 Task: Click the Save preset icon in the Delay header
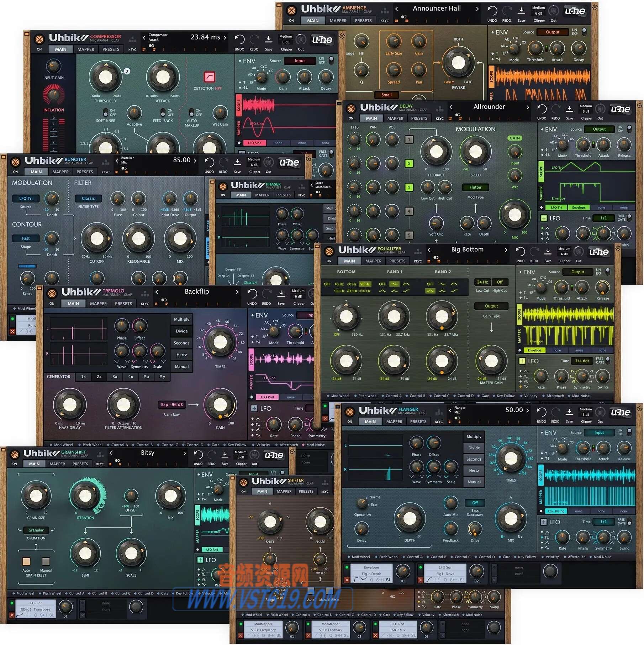point(570,110)
